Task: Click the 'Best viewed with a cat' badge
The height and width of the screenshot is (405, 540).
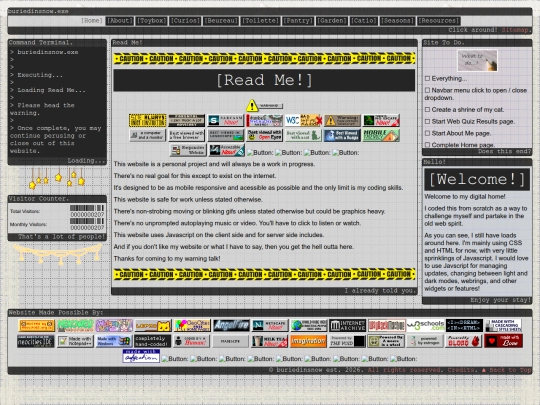Action: (303, 135)
